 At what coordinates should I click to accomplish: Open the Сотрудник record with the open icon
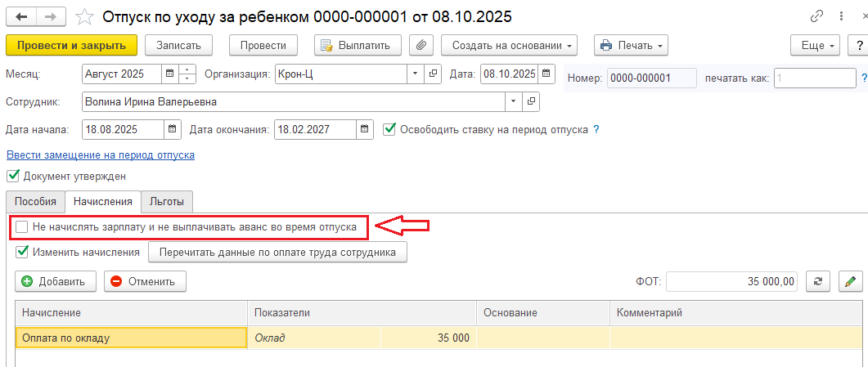(531, 101)
